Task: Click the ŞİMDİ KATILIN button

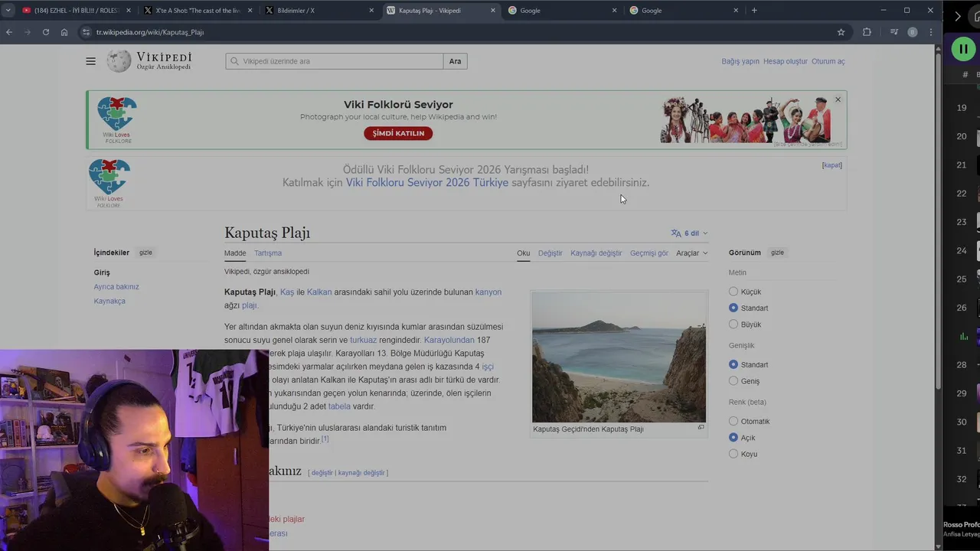Action: pos(398,133)
